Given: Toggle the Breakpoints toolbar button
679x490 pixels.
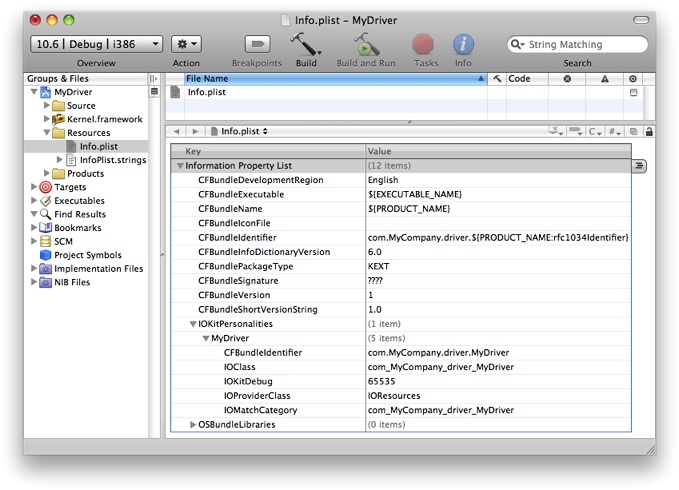Looking at the screenshot, I should point(258,44).
